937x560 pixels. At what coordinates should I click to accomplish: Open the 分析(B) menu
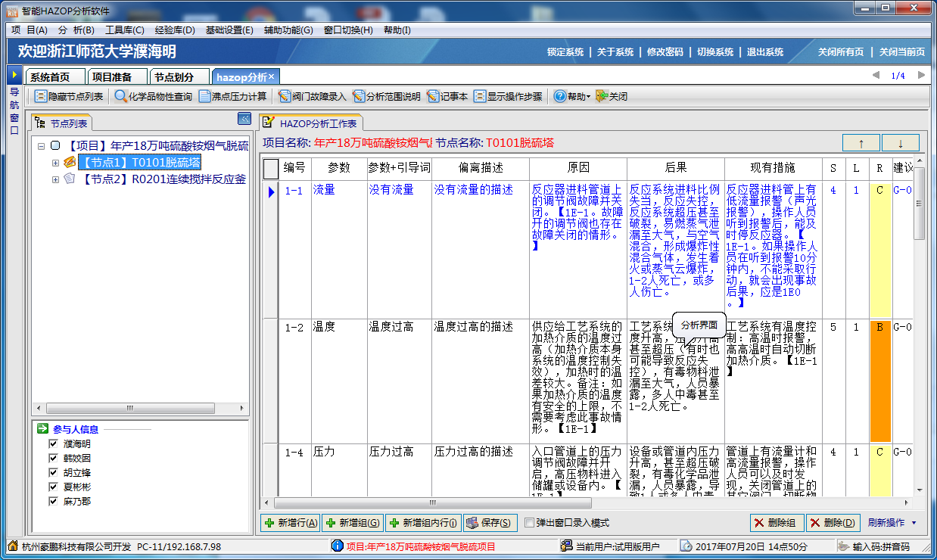point(76,30)
